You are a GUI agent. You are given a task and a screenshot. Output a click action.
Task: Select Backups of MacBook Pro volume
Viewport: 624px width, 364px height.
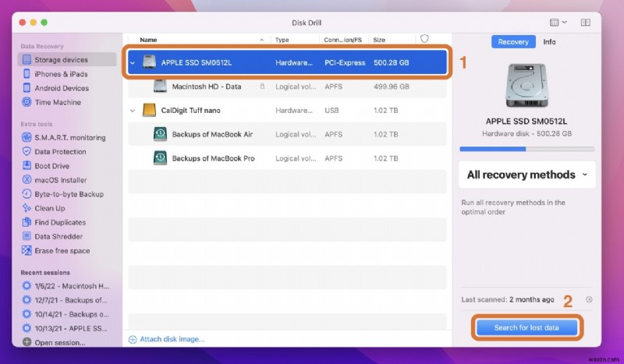click(287, 158)
